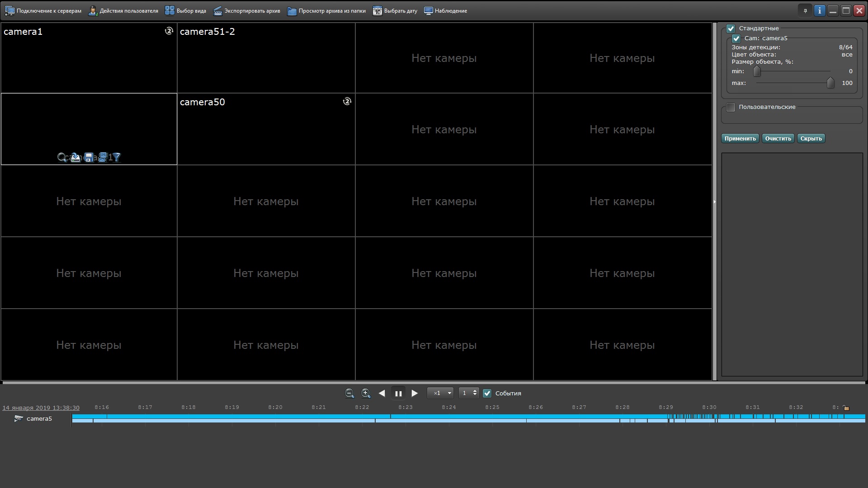
Task: Toggle the Cam: camera5 checkbox
Action: [736, 38]
